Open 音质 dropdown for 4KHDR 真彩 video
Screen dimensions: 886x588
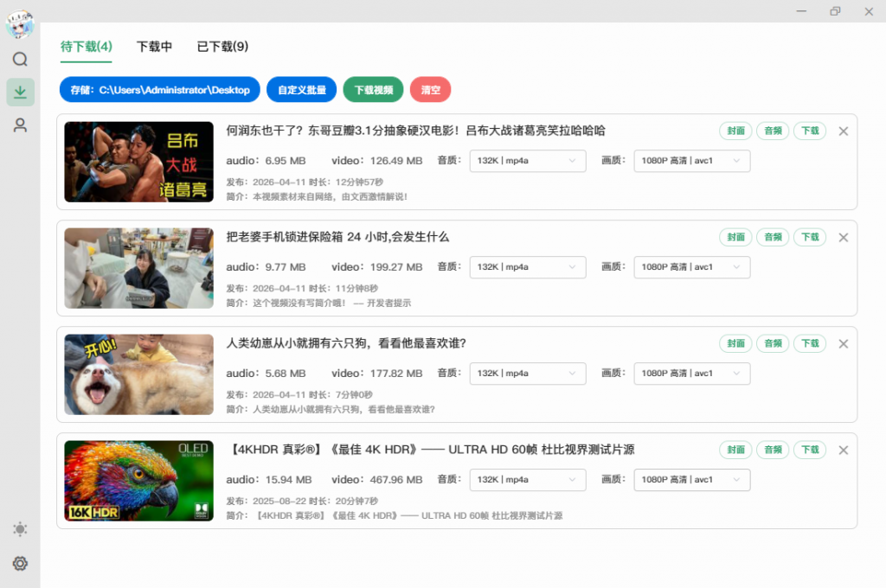click(528, 480)
